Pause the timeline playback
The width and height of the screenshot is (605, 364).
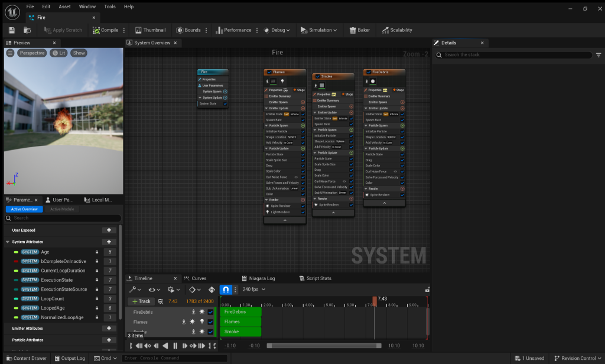pos(175,346)
